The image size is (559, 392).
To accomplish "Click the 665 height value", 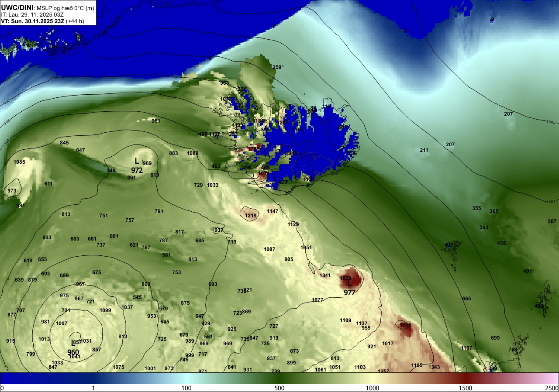I will (466, 299).
